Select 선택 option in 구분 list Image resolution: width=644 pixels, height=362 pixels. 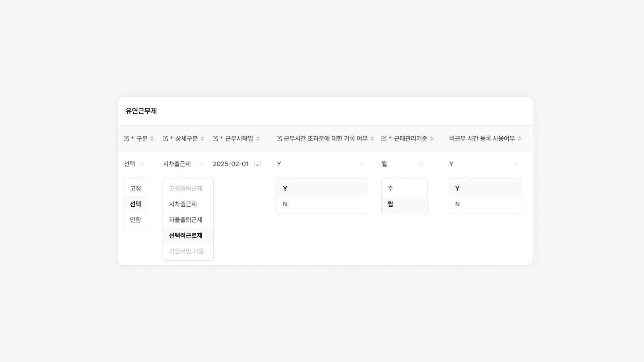point(136,204)
